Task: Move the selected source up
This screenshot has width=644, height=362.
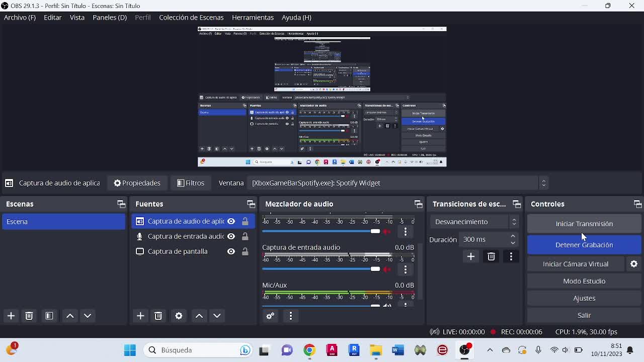Action: click(199, 316)
